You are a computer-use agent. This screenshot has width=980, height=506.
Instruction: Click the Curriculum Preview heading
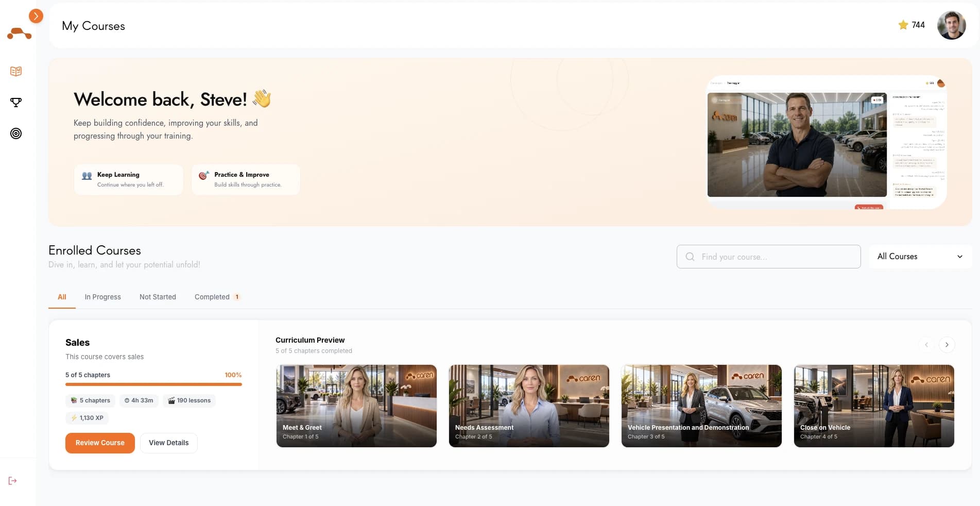pos(310,340)
